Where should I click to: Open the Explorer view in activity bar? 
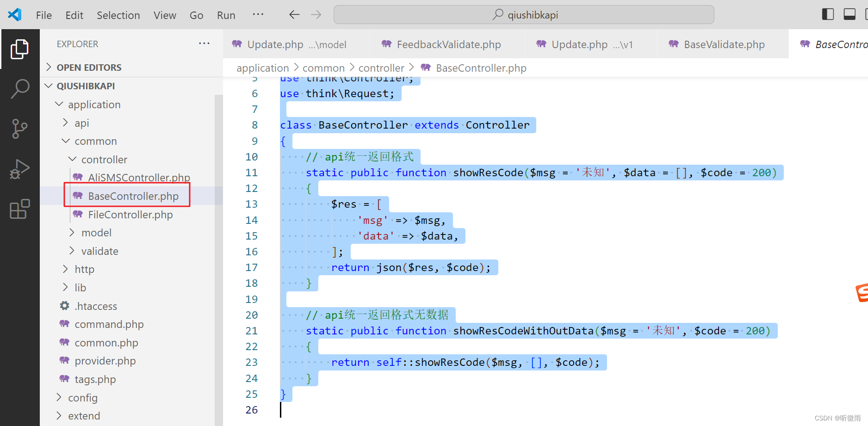pos(19,49)
